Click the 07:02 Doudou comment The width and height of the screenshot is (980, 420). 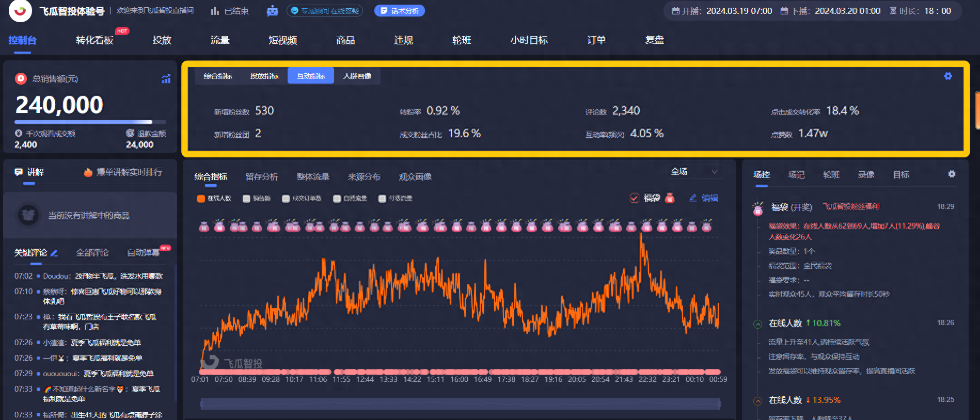pos(89,276)
